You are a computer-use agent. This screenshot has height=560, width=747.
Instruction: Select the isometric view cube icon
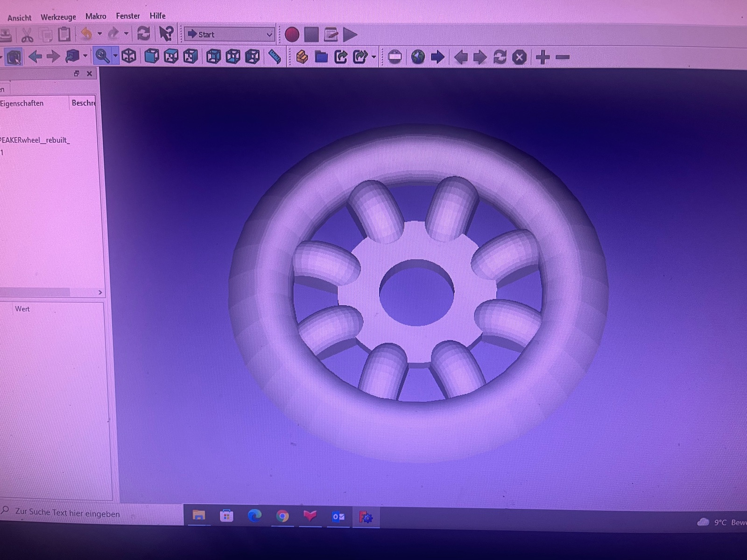pos(129,56)
